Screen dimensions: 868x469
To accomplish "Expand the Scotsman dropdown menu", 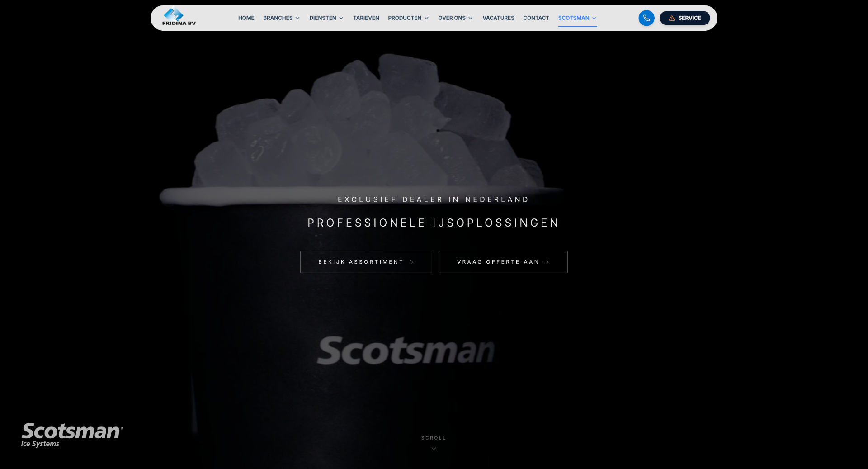I will [x=577, y=18].
